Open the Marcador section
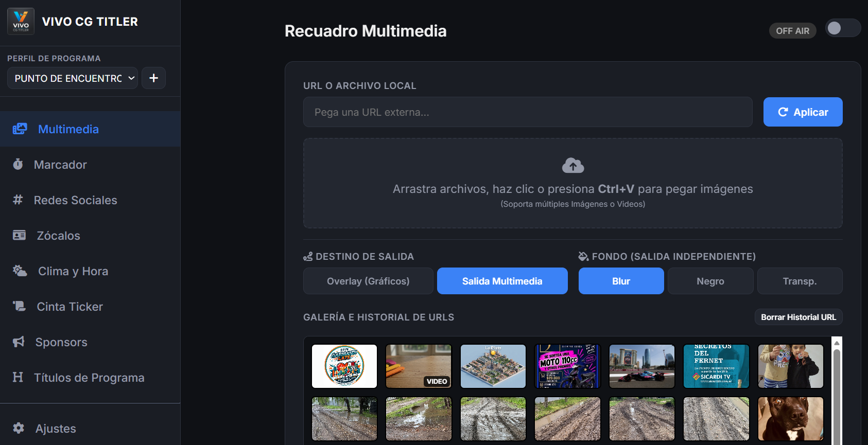The height and width of the screenshot is (445, 868). (90, 164)
